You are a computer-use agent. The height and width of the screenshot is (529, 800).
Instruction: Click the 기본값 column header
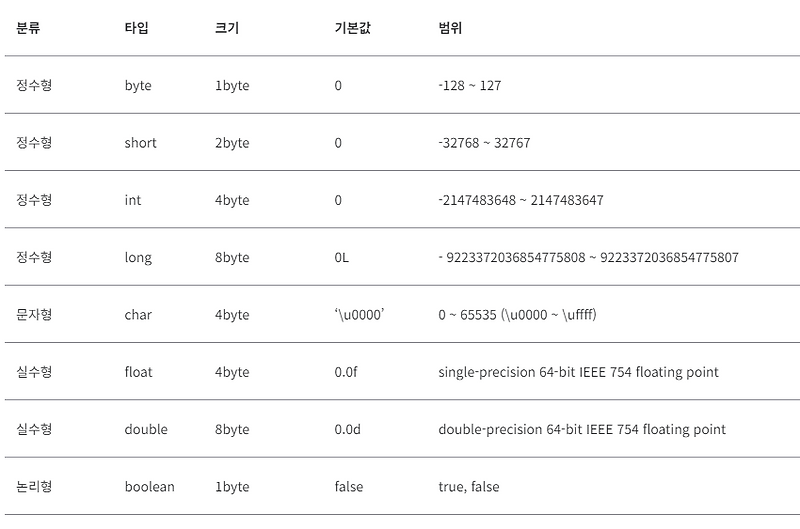(x=353, y=28)
